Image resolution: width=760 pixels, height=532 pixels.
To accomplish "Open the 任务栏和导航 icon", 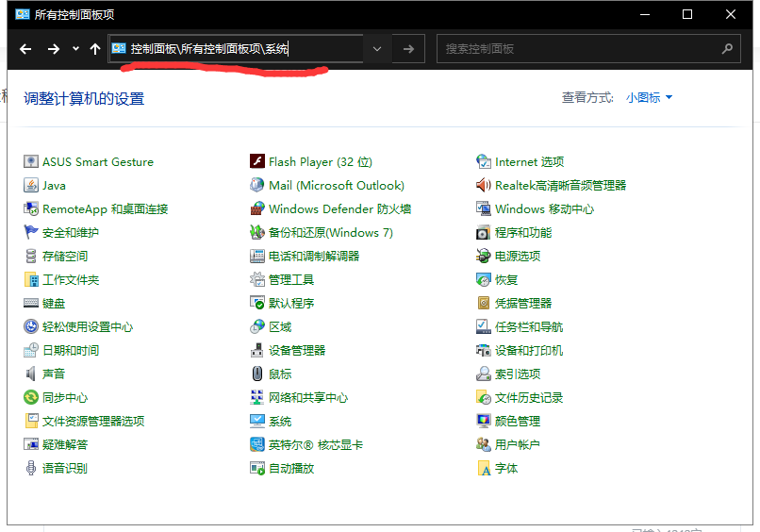I will pyautogui.click(x=484, y=327).
